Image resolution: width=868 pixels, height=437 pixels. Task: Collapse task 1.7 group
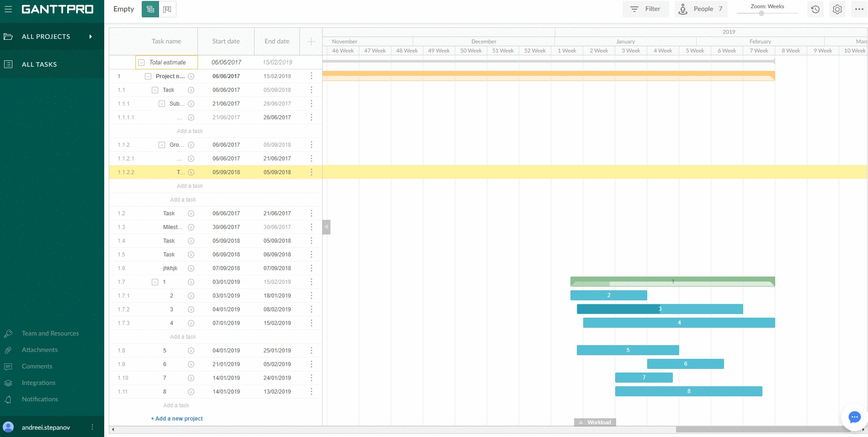click(154, 282)
